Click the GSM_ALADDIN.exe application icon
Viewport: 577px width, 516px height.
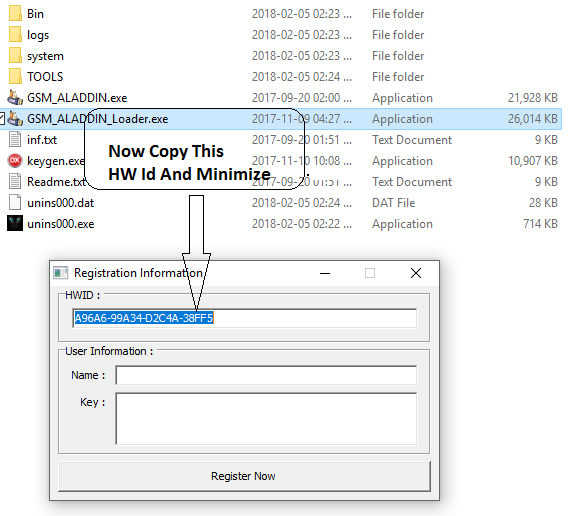click(x=15, y=98)
